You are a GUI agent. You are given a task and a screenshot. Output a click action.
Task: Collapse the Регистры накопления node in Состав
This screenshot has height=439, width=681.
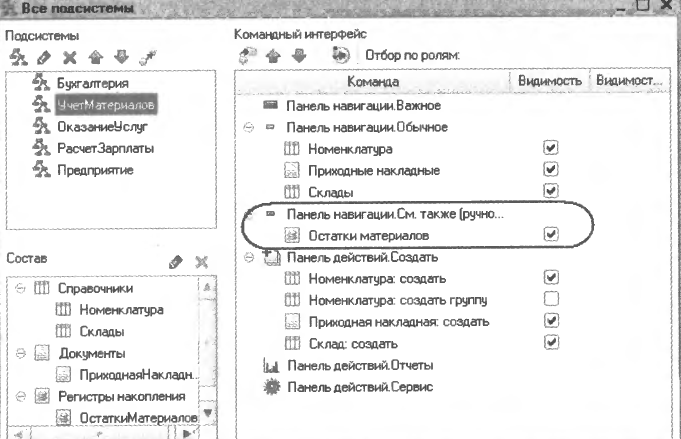click(20, 396)
